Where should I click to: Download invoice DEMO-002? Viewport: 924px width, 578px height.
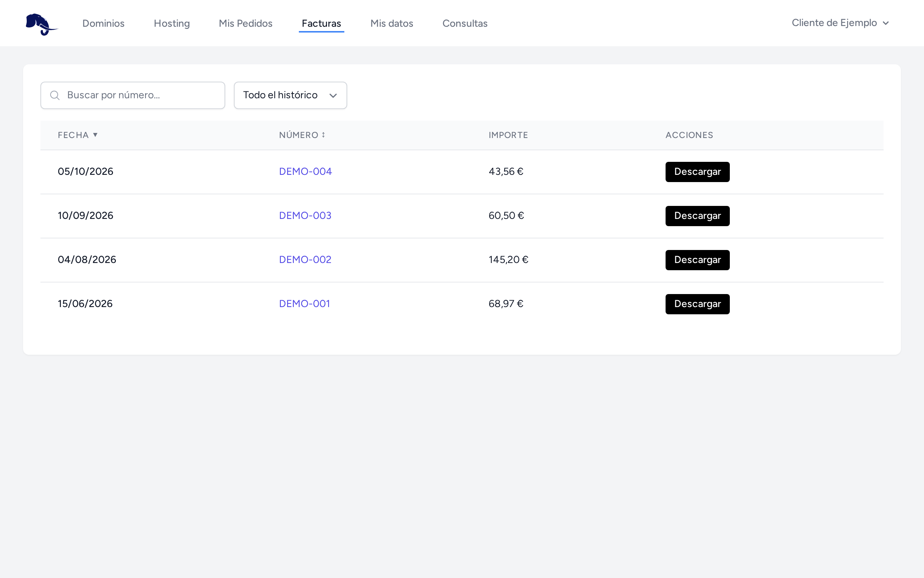pyautogui.click(x=698, y=260)
